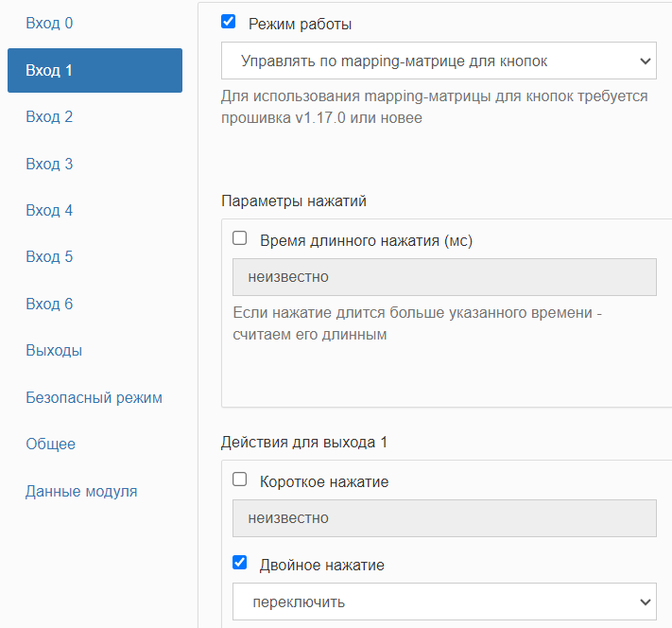The width and height of the screenshot is (672, 628).
Task: Open the Вход 0 tab
Action: tap(49, 23)
